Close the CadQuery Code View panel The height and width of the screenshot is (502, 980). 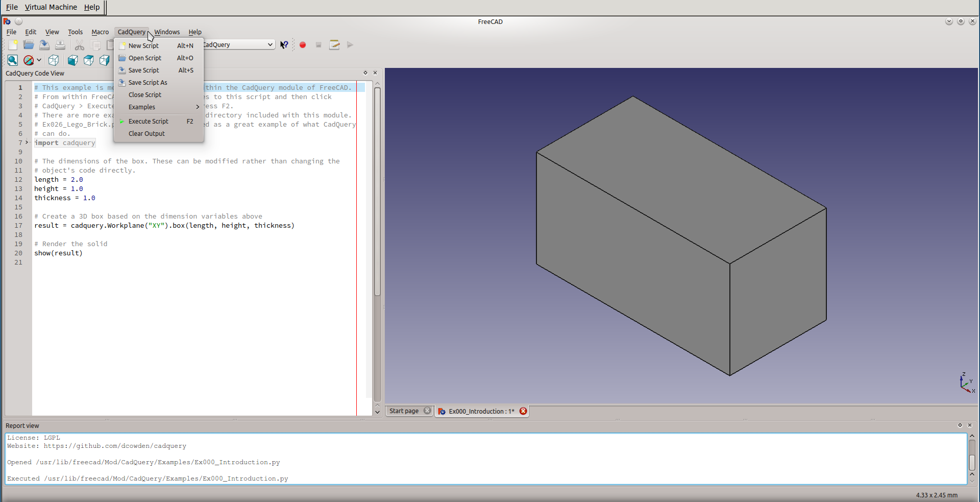click(375, 73)
